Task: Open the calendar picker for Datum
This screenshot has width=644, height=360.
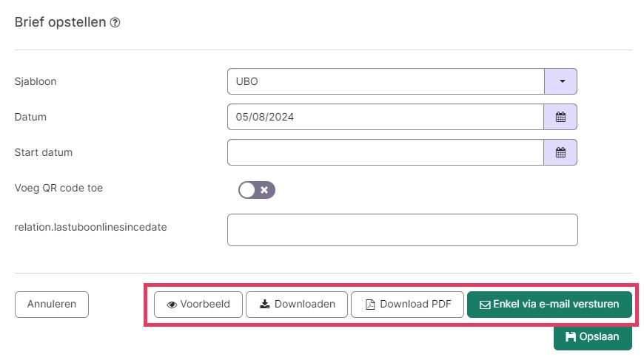Action: (560, 117)
